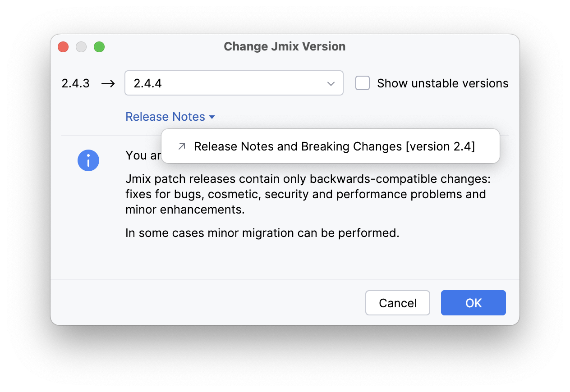The width and height of the screenshot is (570, 392).
Task: Click the disclosure triangle next to Release Notes
Action: tap(212, 117)
